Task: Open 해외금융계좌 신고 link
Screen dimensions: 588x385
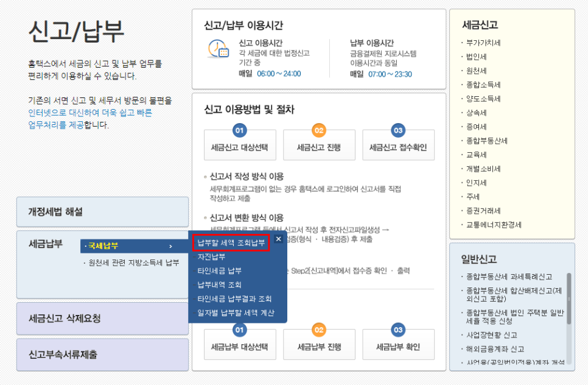Action: pos(495,349)
